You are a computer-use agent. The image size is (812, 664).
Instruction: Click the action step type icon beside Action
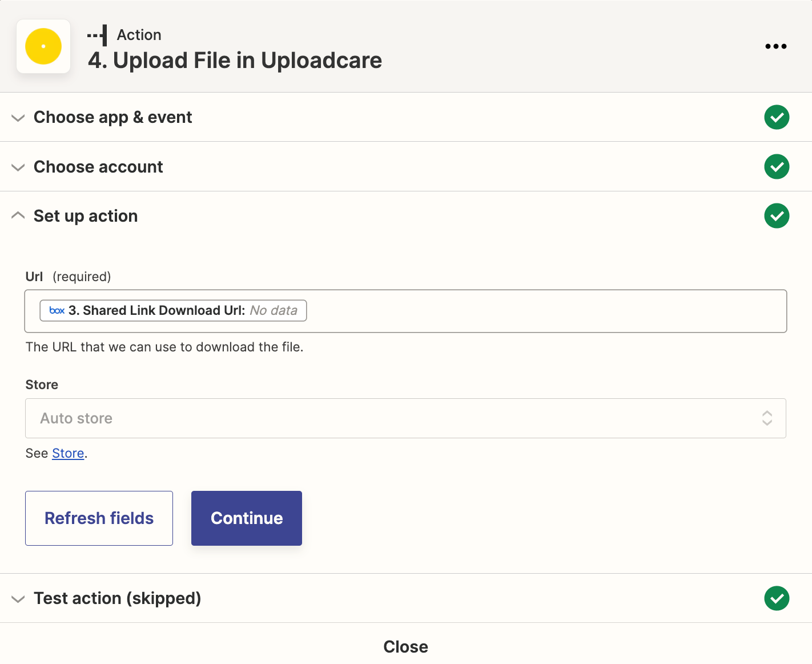[x=97, y=35]
